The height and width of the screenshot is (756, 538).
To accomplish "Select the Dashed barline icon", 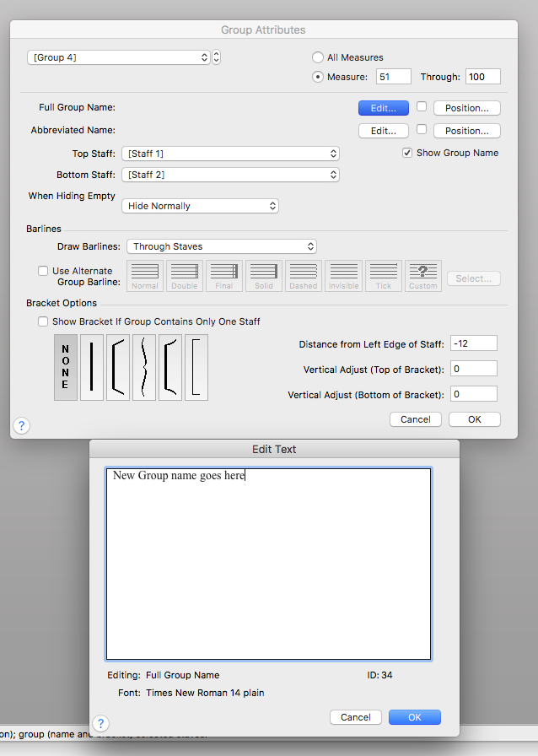I will (x=303, y=275).
